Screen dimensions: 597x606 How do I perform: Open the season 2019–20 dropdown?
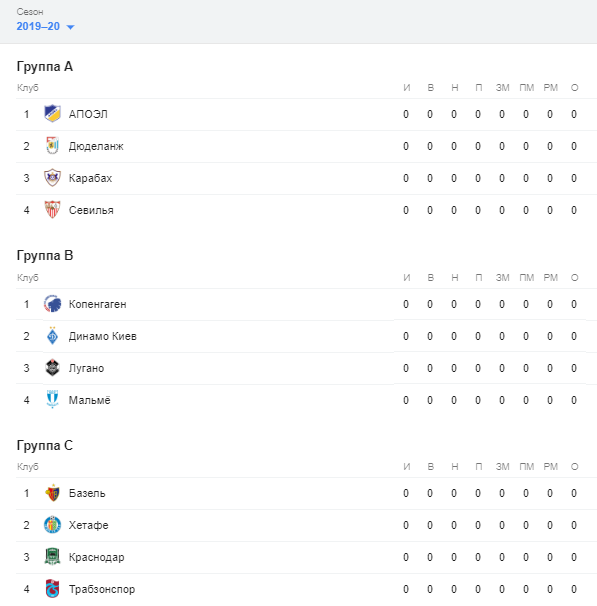(45, 26)
